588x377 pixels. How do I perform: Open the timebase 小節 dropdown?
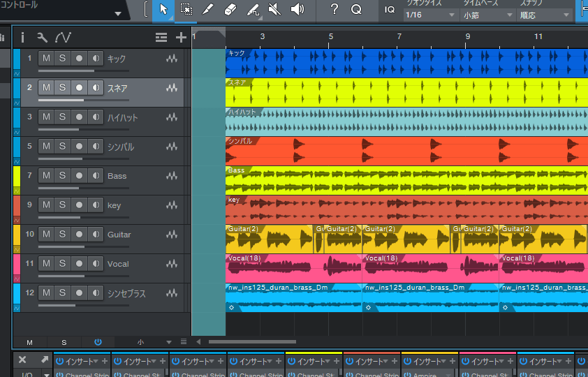click(x=487, y=15)
